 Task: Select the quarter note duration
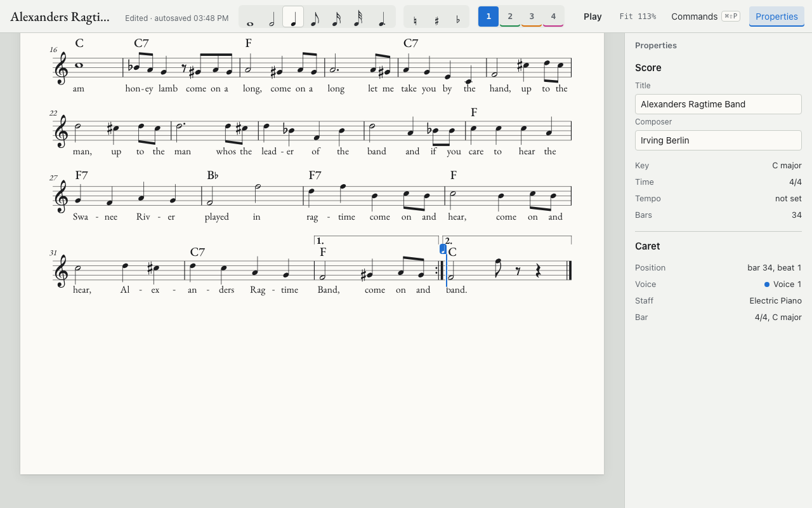293,17
